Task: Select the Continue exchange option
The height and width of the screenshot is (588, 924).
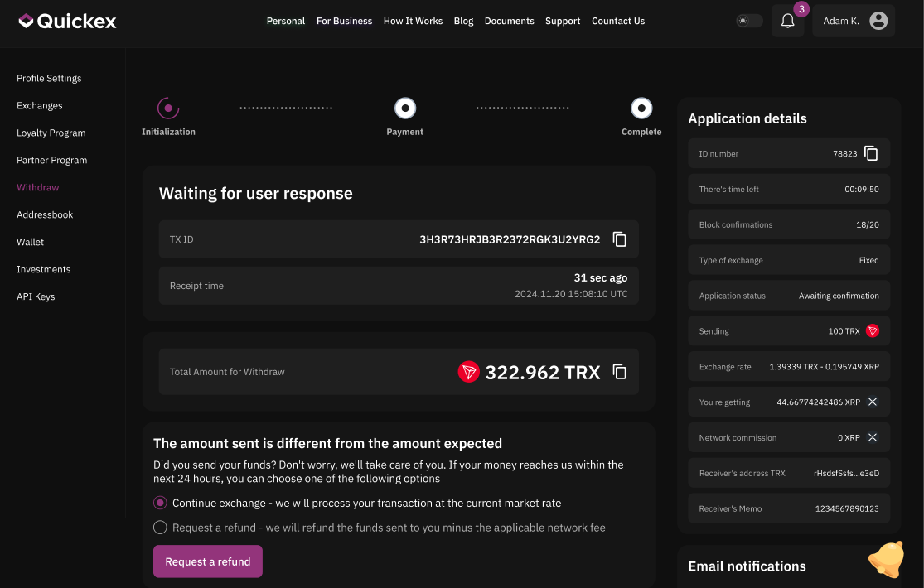Action: [x=160, y=504]
